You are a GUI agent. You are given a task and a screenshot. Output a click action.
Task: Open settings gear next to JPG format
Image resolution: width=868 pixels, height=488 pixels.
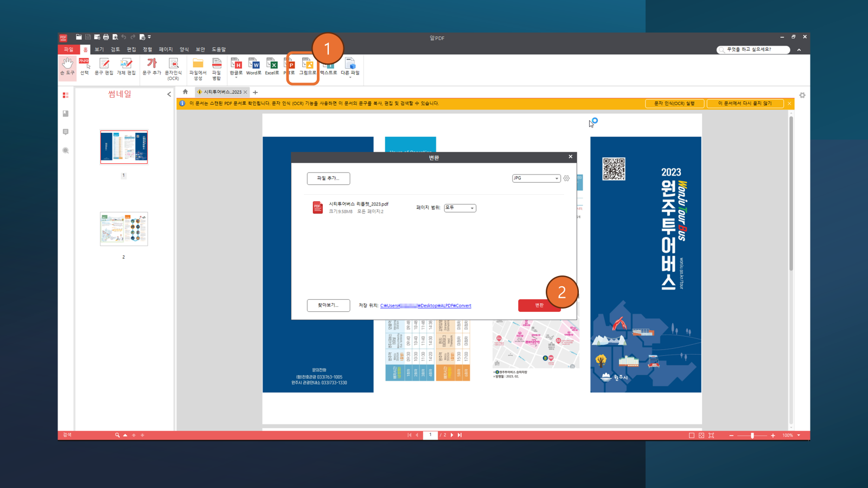point(566,178)
